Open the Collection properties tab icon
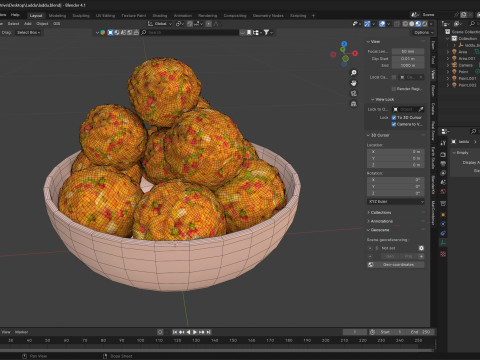Viewport: 480px width, 360px height. [443, 204]
